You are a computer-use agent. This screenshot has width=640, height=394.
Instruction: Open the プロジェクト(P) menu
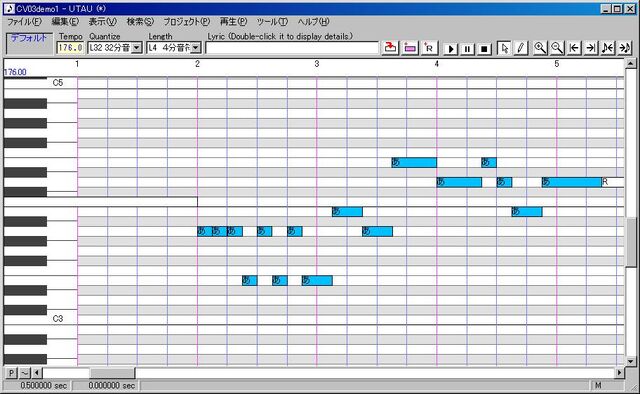(x=187, y=22)
